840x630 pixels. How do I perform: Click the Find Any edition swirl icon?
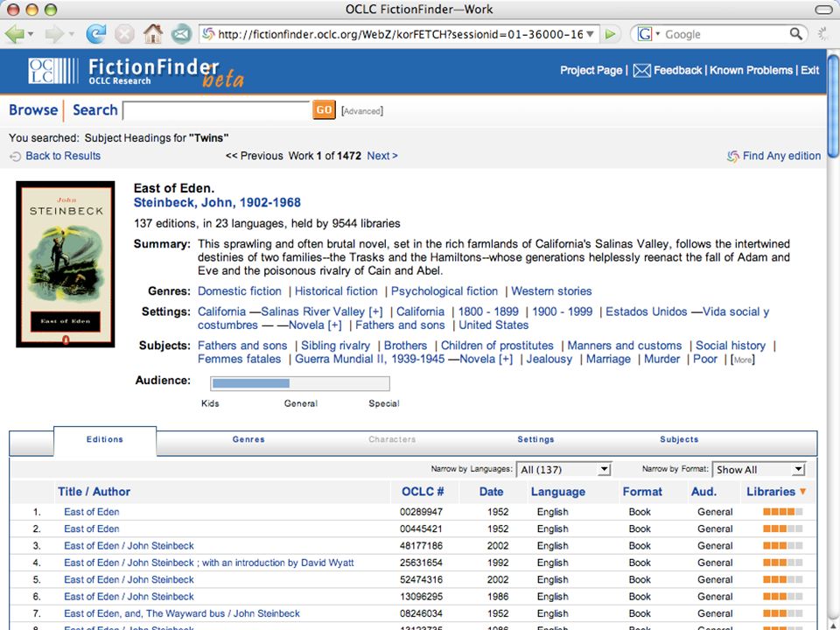732,156
